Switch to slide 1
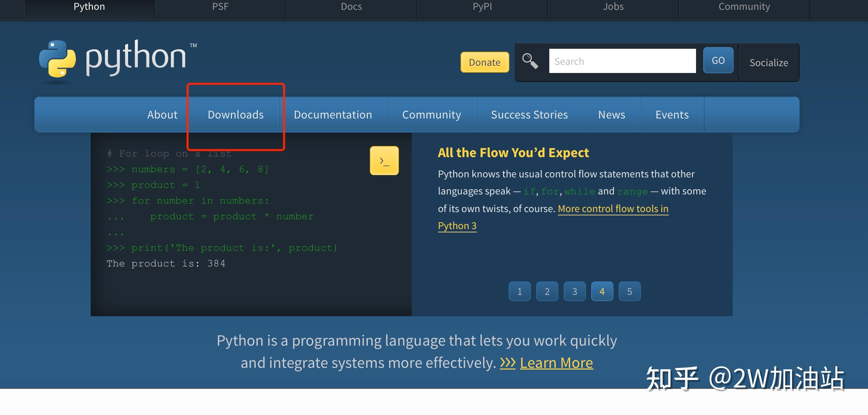The image size is (868, 415). 519,291
